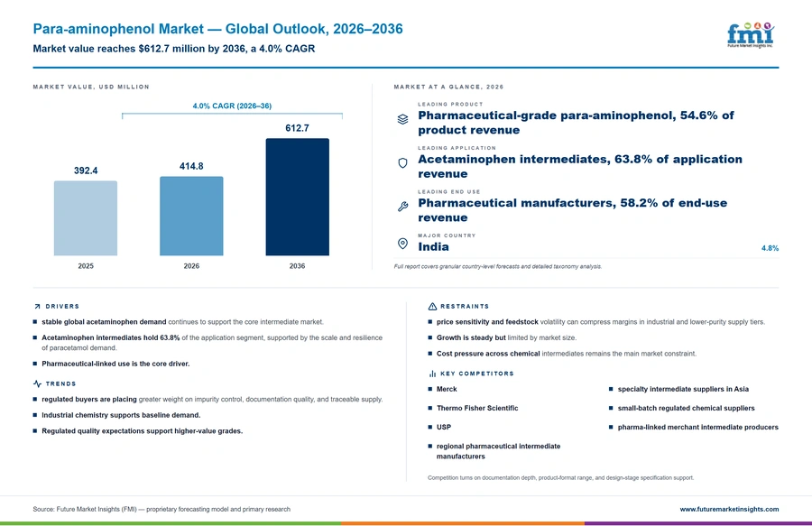Click the arrow icon next to Drivers
The image size is (812, 526).
coord(37,307)
